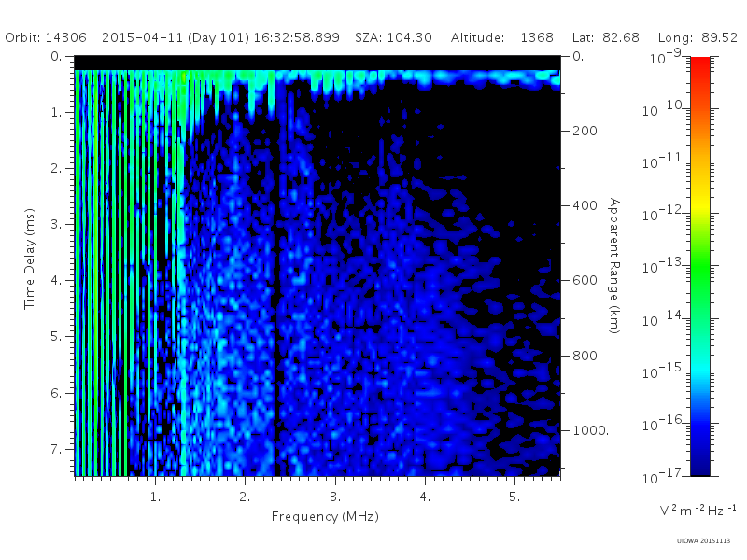
Task: Click frequency tick label '4.' on x-axis
Action: [425, 497]
